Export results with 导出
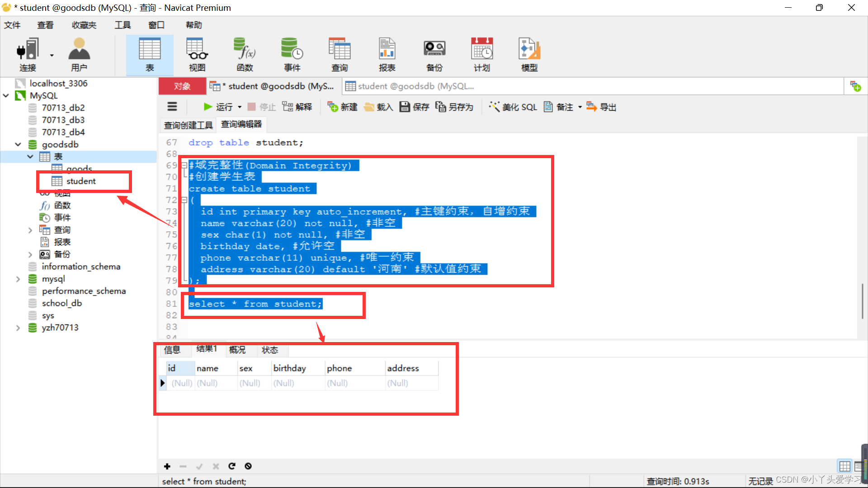Image resolution: width=868 pixels, height=488 pixels. coord(602,107)
